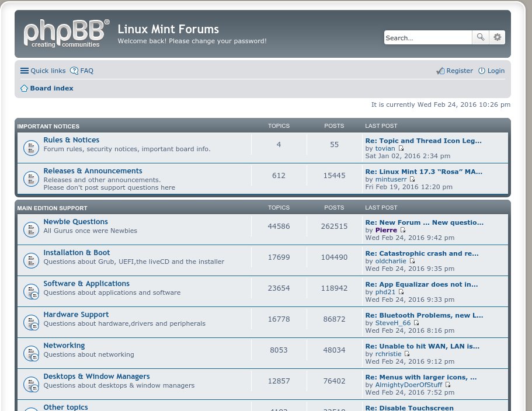View latest post icon next to oldcharlie
Image resolution: width=532 pixels, height=411 pixels.
pyautogui.click(x=412, y=261)
